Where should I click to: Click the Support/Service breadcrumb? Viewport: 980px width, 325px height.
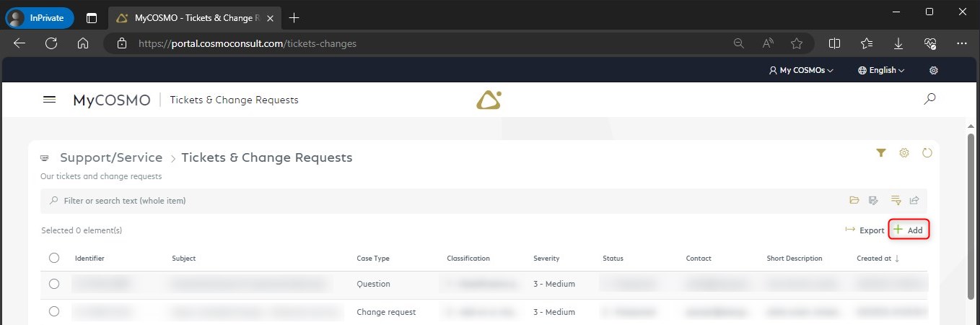tap(111, 157)
